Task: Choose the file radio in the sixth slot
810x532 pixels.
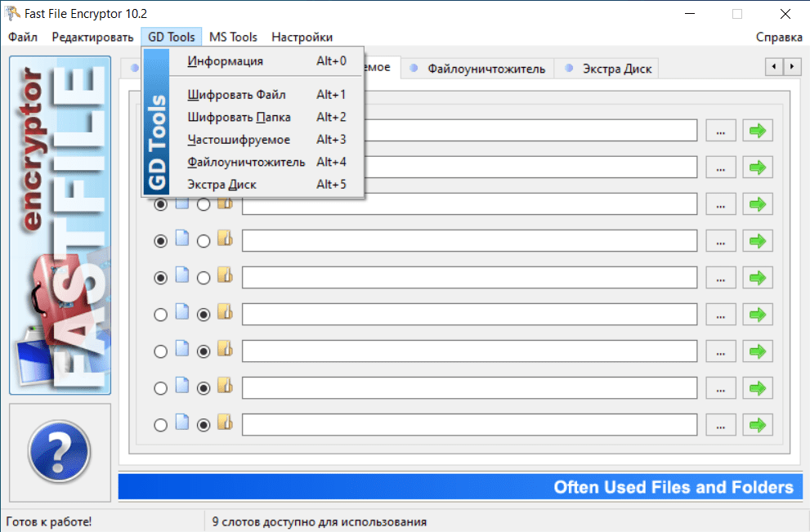Action: (161, 315)
